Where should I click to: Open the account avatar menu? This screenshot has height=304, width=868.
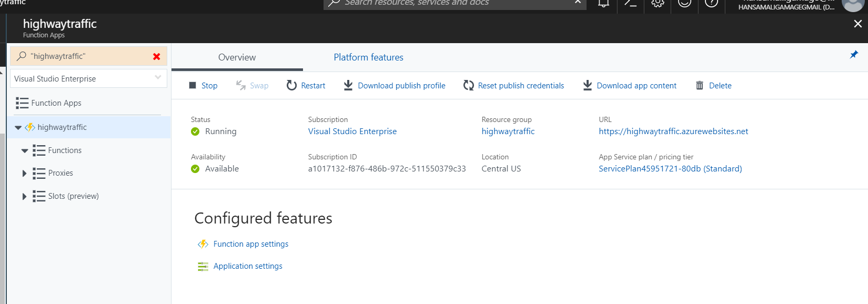(x=852, y=5)
